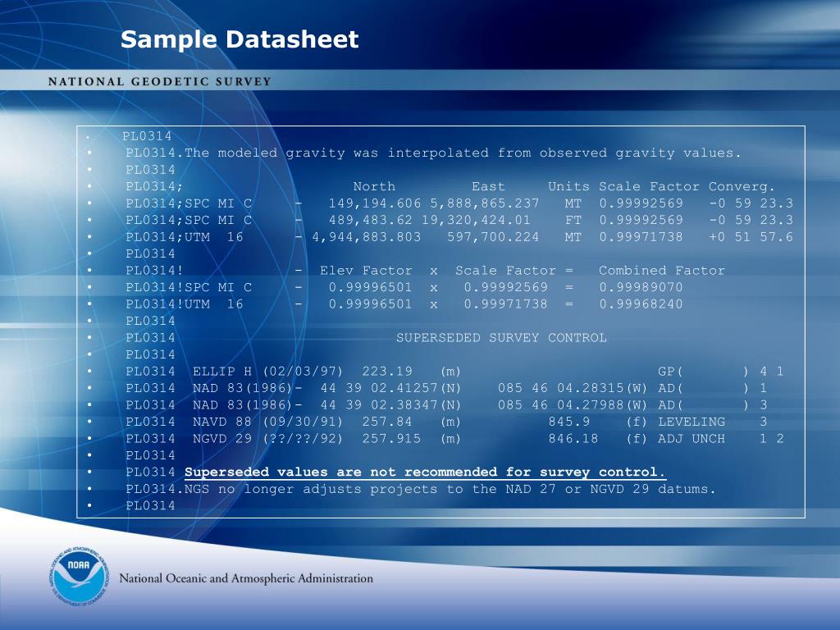Viewport: 840px width, 630px height.
Task: Select latitude 44 39 02.38347(N)
Action: 391,405
